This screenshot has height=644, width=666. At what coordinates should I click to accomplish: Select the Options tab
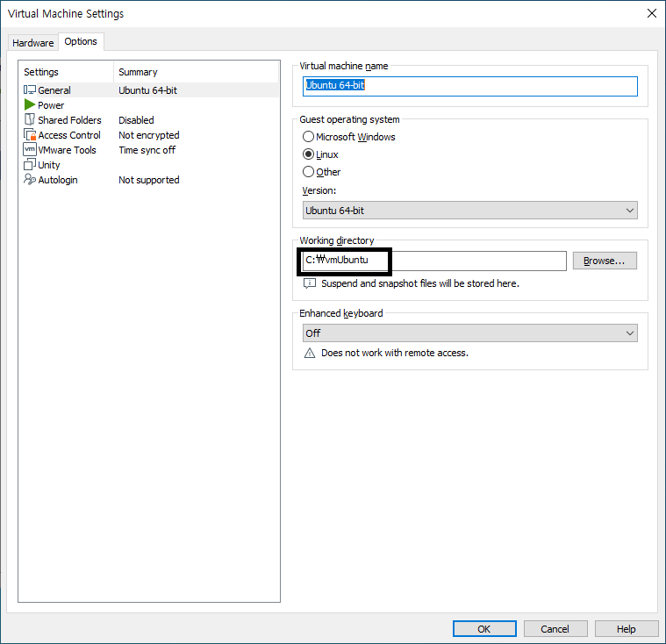(81, 41)
